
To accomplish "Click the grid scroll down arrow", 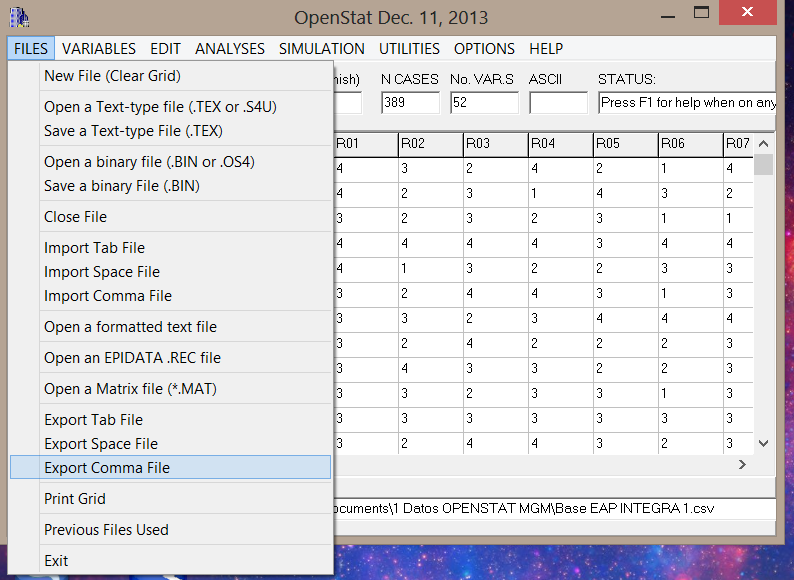I will (x=764, y=443).
